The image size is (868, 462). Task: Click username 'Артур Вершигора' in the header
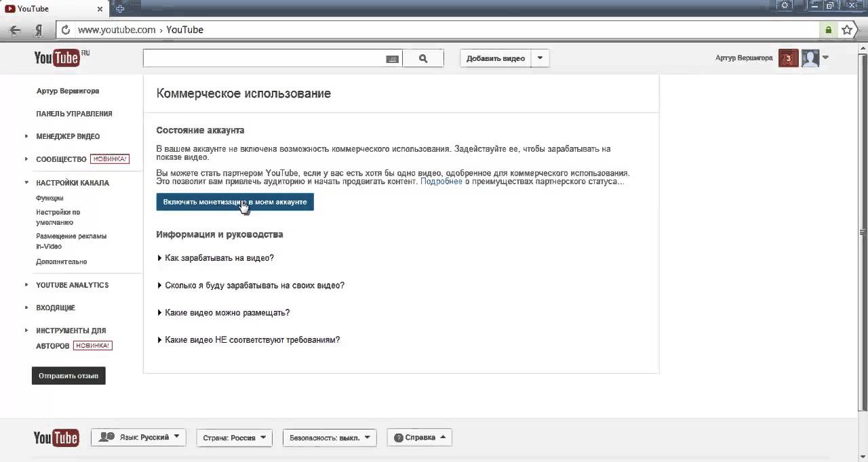click(744, 58)
